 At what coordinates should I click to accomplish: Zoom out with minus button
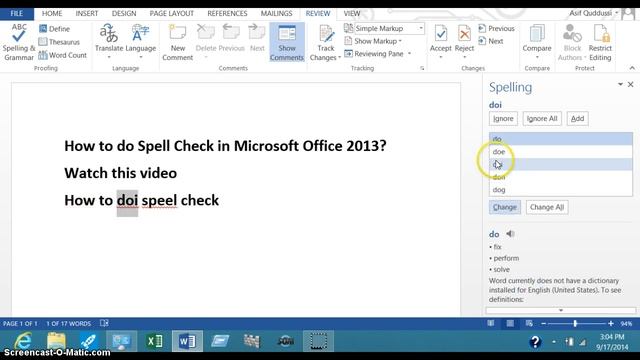543,324
